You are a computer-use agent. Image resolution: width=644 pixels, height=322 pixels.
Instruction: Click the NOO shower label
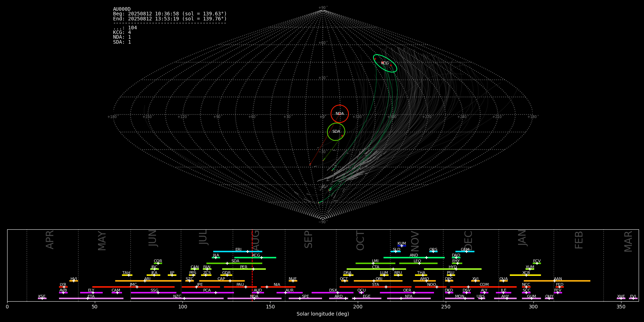tap(431, 285)
